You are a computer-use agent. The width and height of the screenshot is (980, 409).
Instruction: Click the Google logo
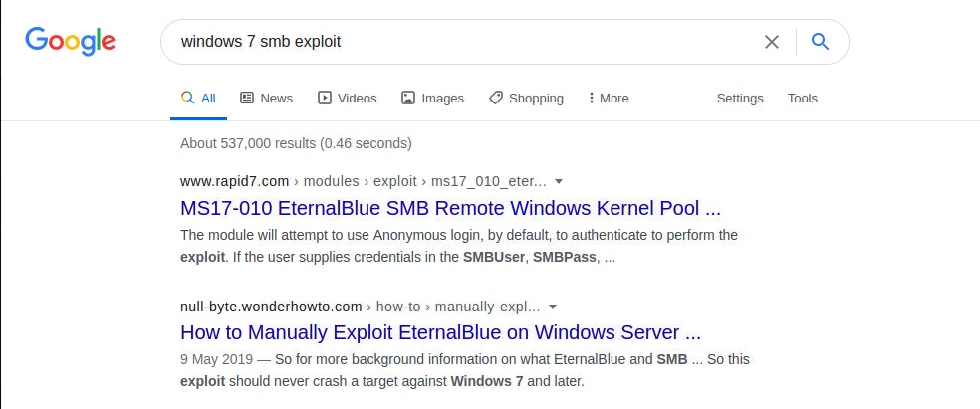click(x=70, y=41)
